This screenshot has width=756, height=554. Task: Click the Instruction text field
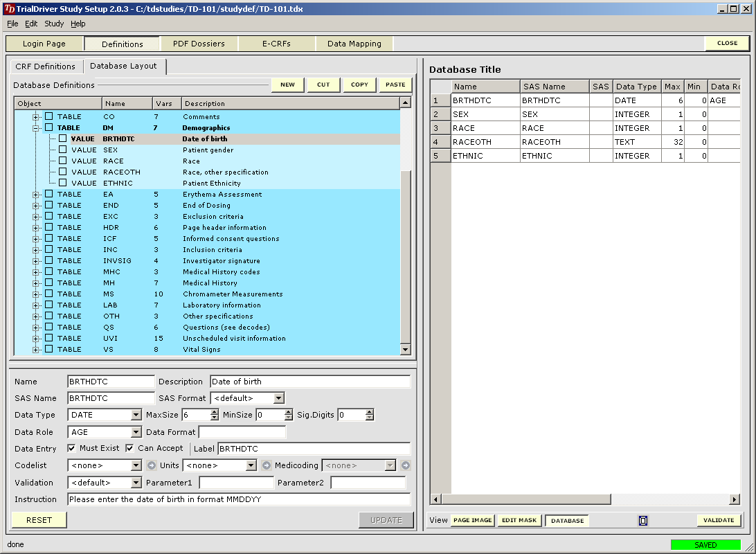pyautogui.click(x=239, y=499)
